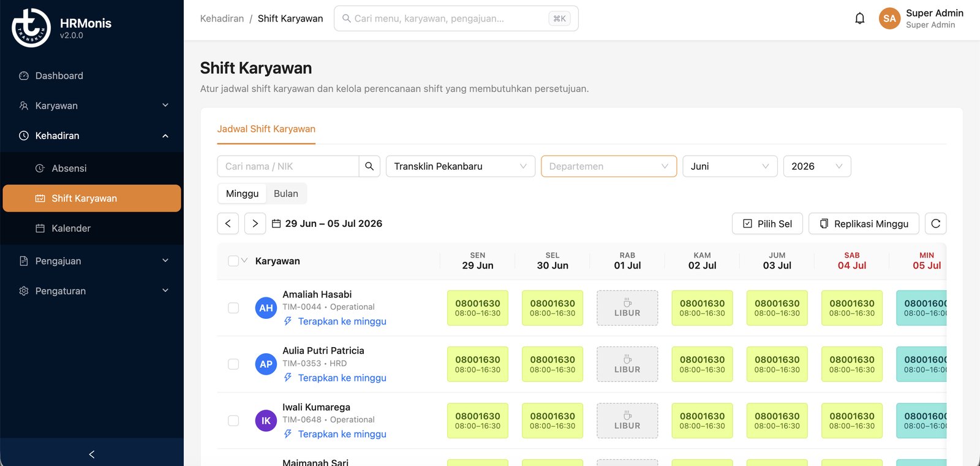
Task: Tick checkbox for Amaliah Hasabi
Action: [x=233, y=308]
